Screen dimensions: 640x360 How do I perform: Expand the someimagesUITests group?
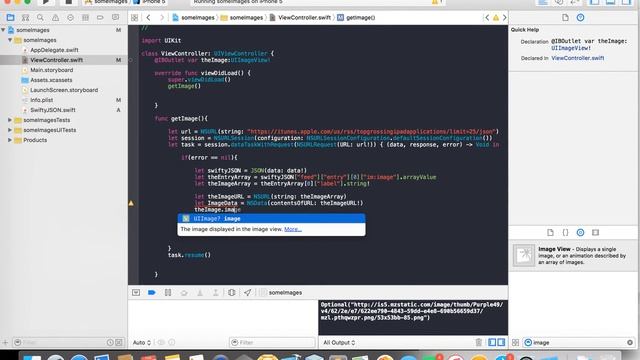click(x=10, y=130)
